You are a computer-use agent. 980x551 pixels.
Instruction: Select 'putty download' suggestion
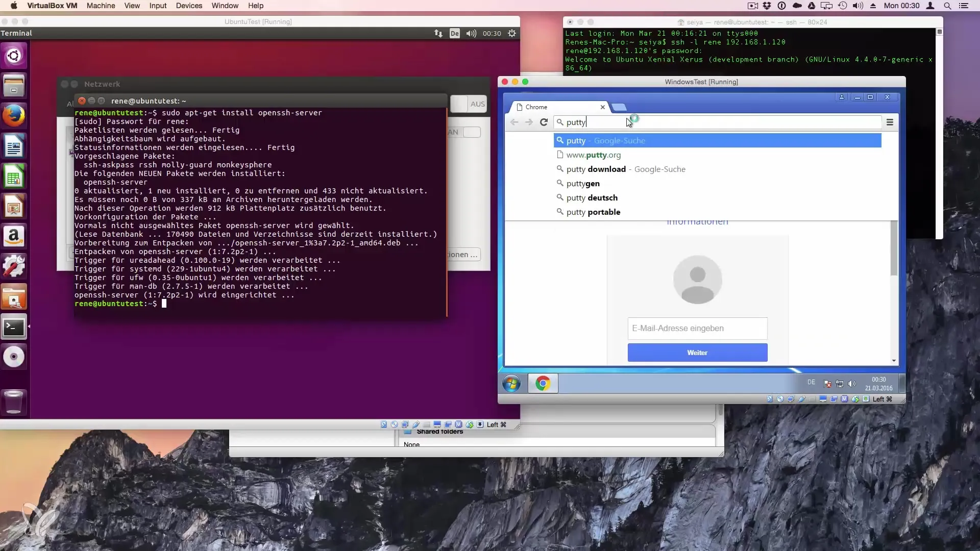point(717,169)
